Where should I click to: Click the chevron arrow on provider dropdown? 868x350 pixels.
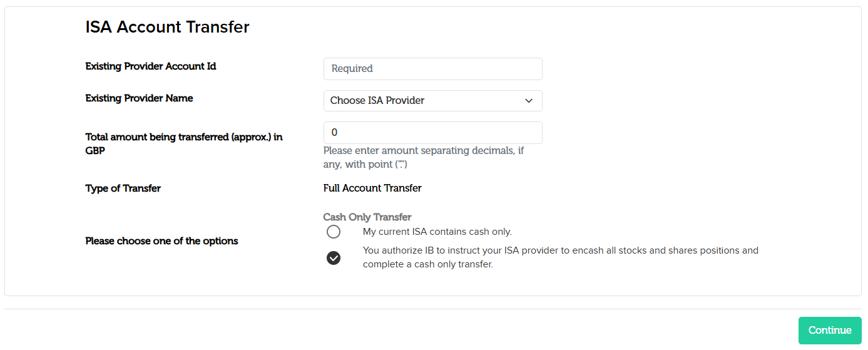pos(529,101)
